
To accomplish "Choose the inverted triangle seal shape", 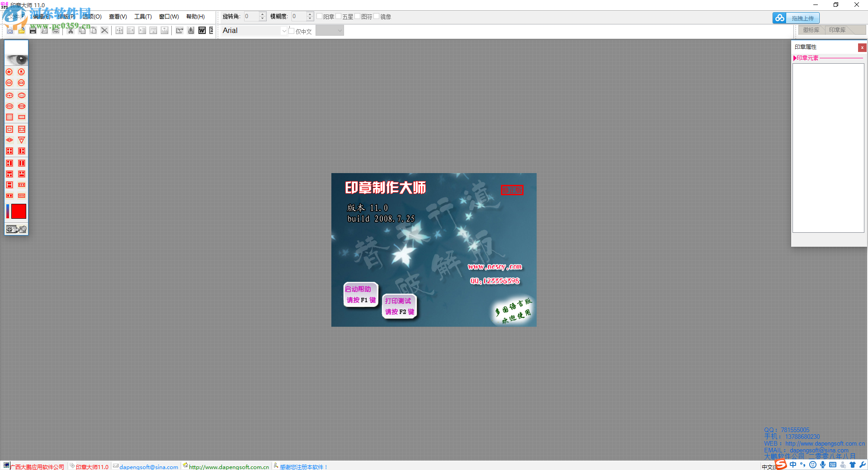I will (21, 140).
